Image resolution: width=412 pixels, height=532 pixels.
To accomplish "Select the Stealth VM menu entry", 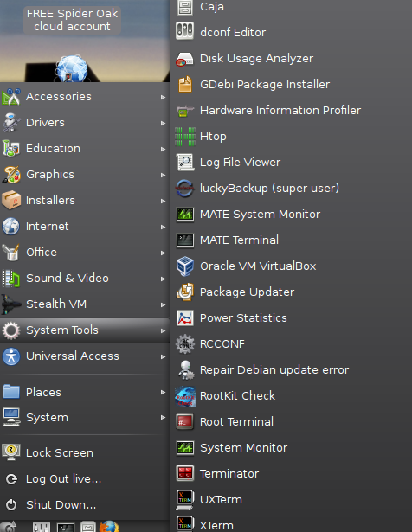I will [85, 304].
